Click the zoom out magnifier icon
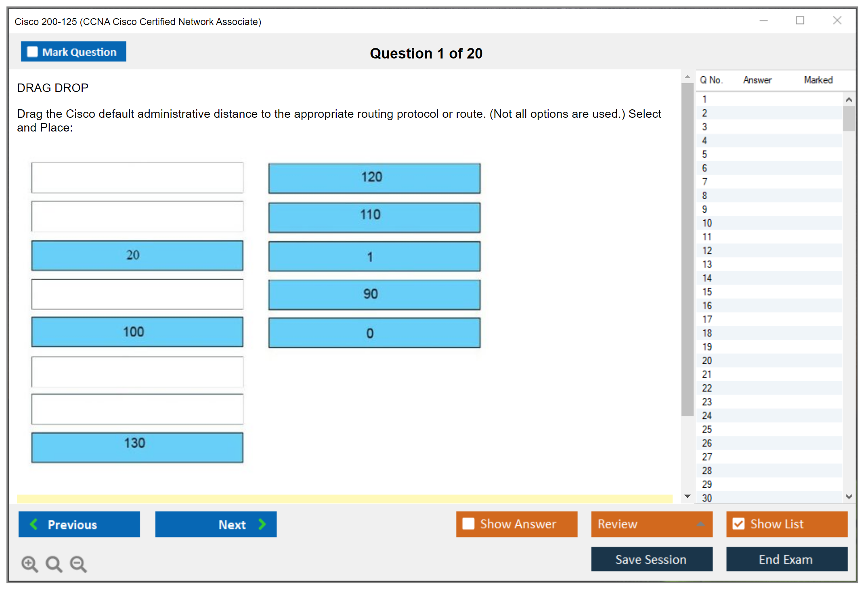 [x=78, y=564]
